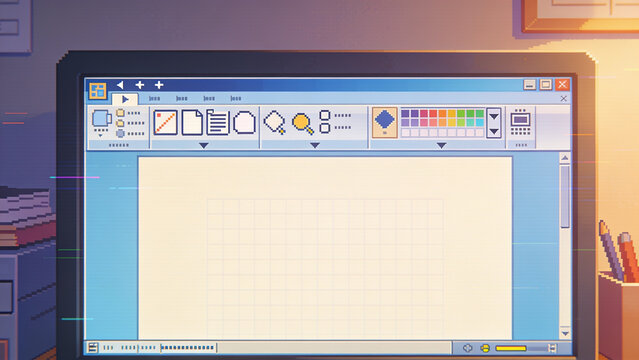Click lower arrow in palette scroll box
639x360 pixels.
tap(494, 131)
